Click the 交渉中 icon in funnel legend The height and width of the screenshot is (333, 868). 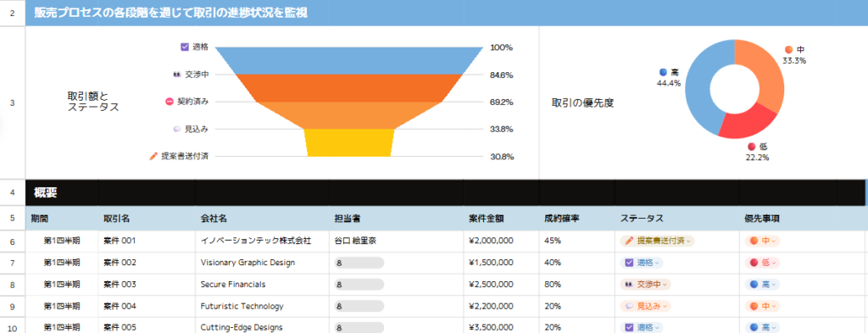177,74
